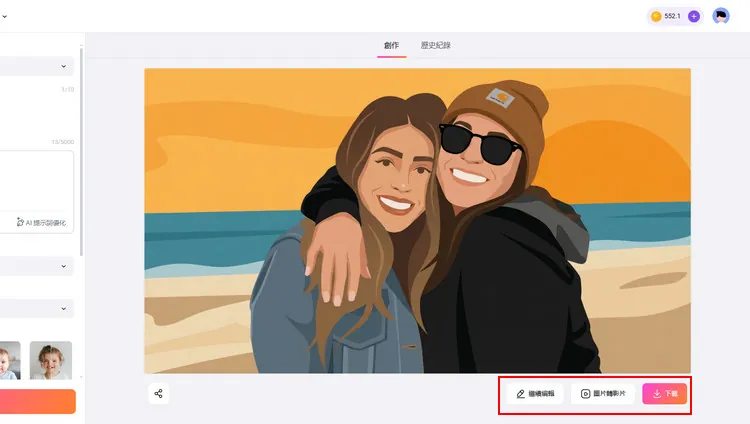Image resolution: width=750 pixels, height=424 pixels.
Task: Click the pencil icon in 繼續編輯
Action: (x=521, y=394)
